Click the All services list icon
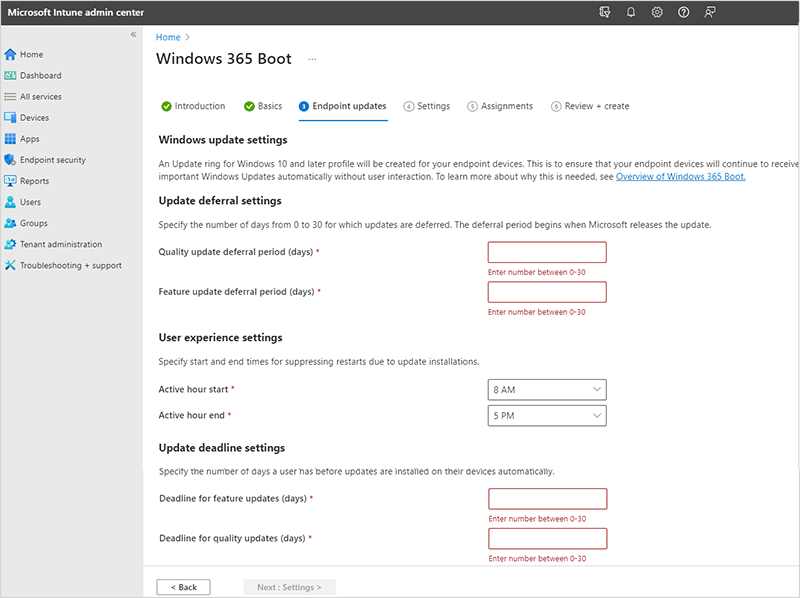 pyautogui.click(x=10, y=96)
